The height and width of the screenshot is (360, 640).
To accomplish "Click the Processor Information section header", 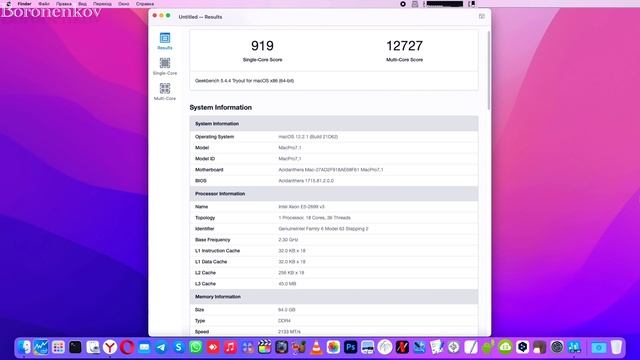I will click(x=334, y=194).
